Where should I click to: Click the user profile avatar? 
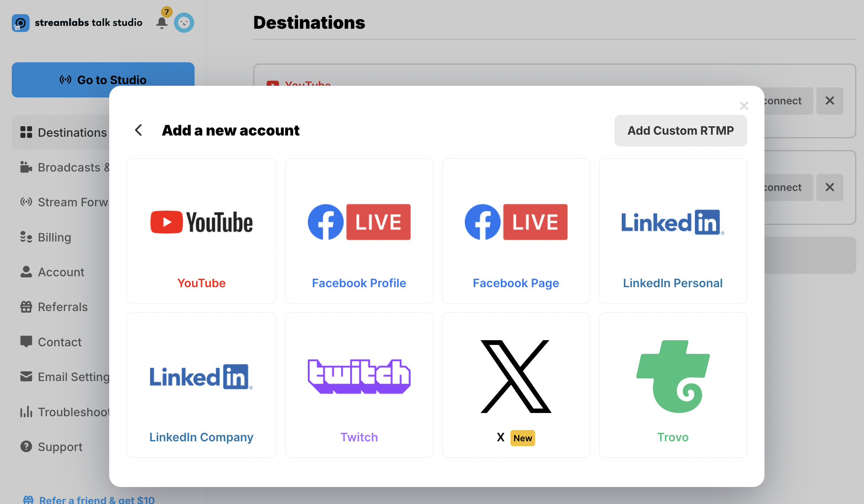[184, 23]
